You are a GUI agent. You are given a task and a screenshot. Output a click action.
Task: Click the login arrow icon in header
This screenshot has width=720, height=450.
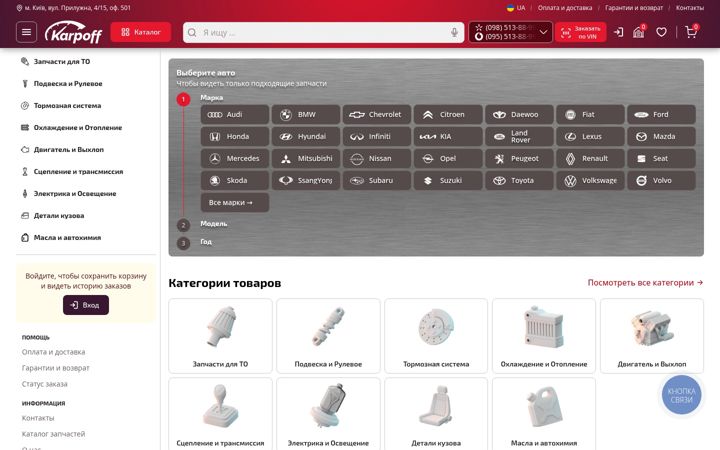[x=619, y=32]
